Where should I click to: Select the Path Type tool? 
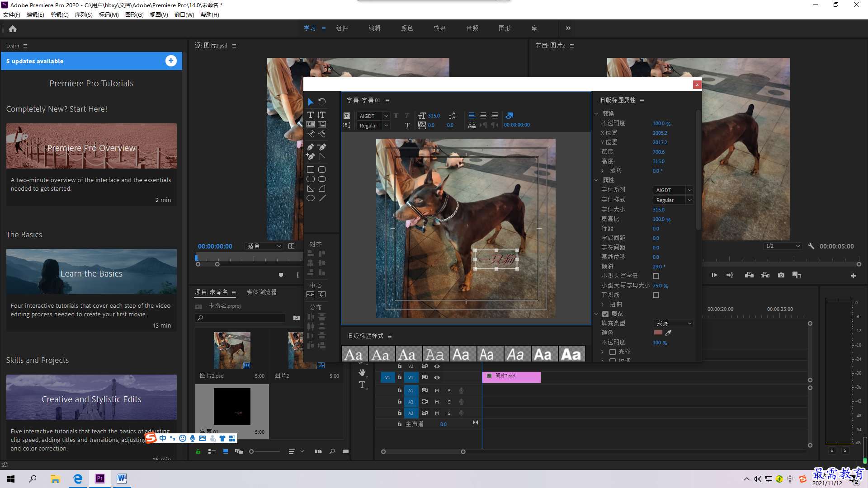click(311, 134)
